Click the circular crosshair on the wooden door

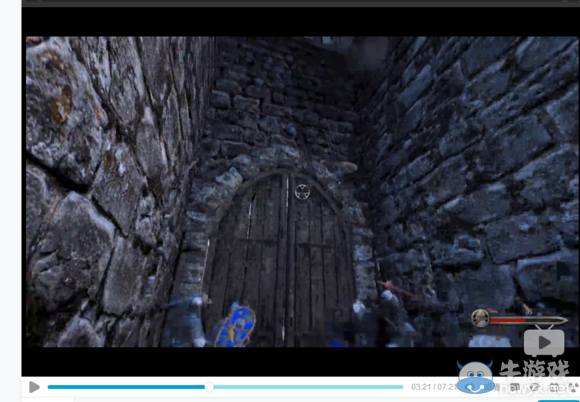point(302,192)
